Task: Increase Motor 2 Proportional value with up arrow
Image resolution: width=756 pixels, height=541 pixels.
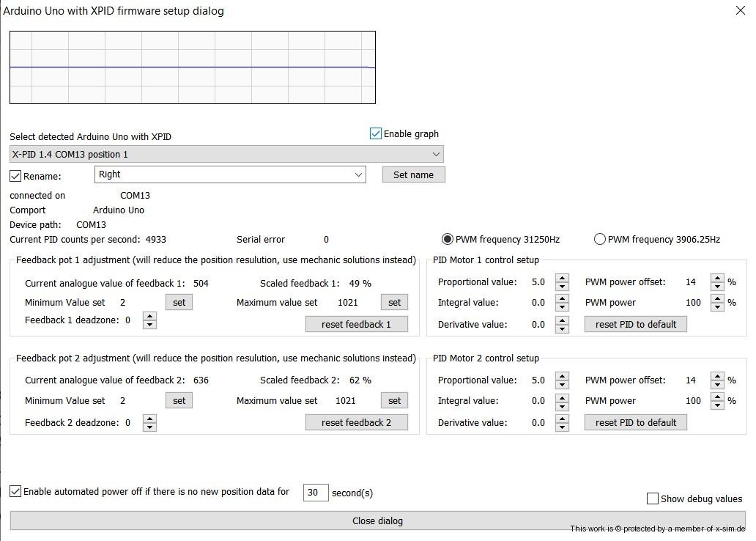Action: (562, 376)
